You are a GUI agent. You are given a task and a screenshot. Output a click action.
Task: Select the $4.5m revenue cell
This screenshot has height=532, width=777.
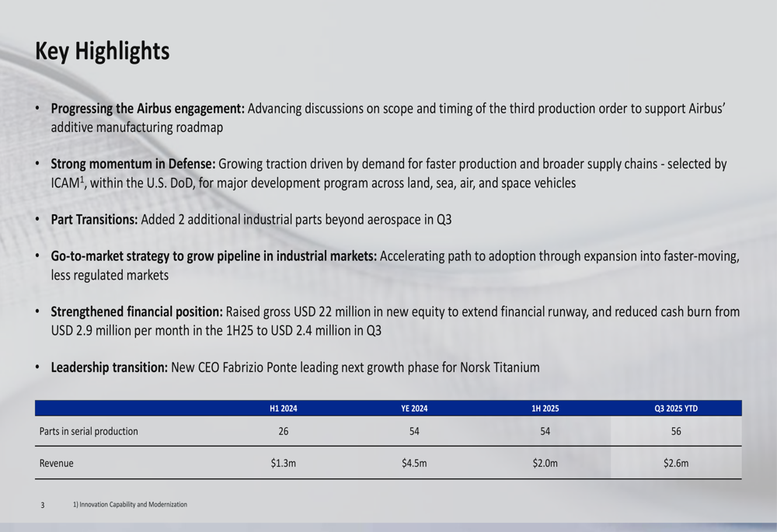(x=414, y=464)
